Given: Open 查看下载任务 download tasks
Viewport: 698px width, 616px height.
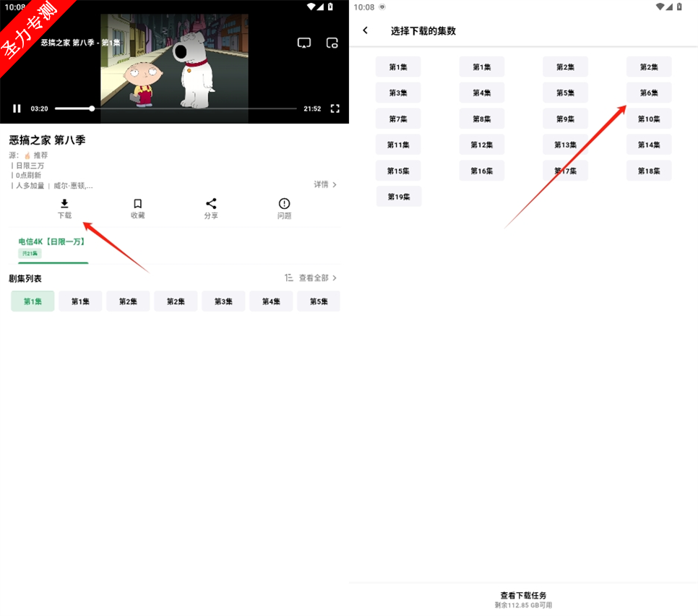Looking at the screenshot, I should 523,595.
